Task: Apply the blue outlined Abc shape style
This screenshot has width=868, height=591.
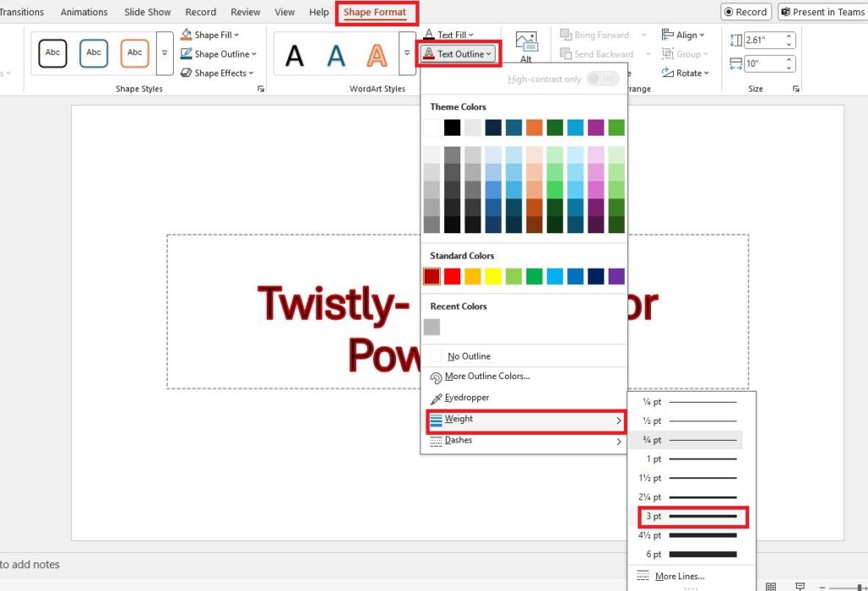Action: tap(93, 53)
